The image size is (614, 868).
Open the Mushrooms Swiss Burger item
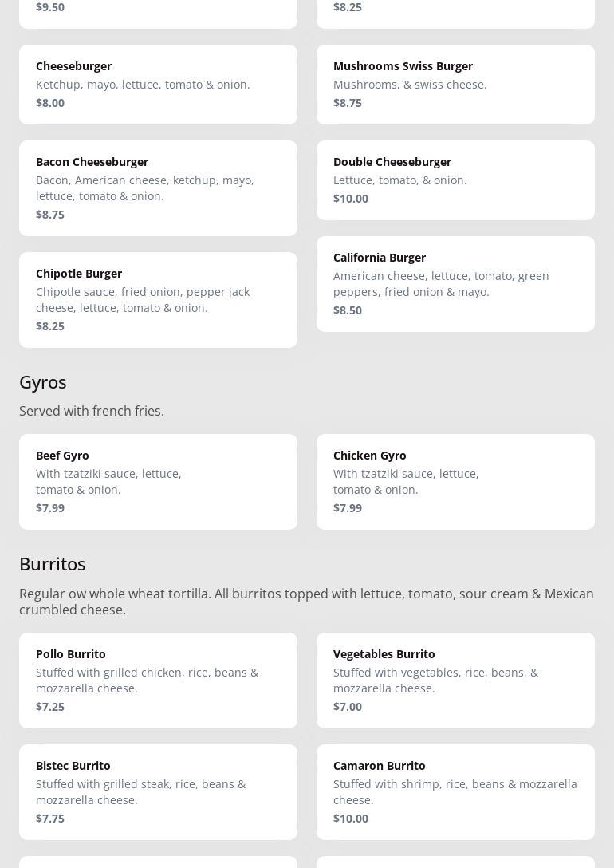pos(455,84)
